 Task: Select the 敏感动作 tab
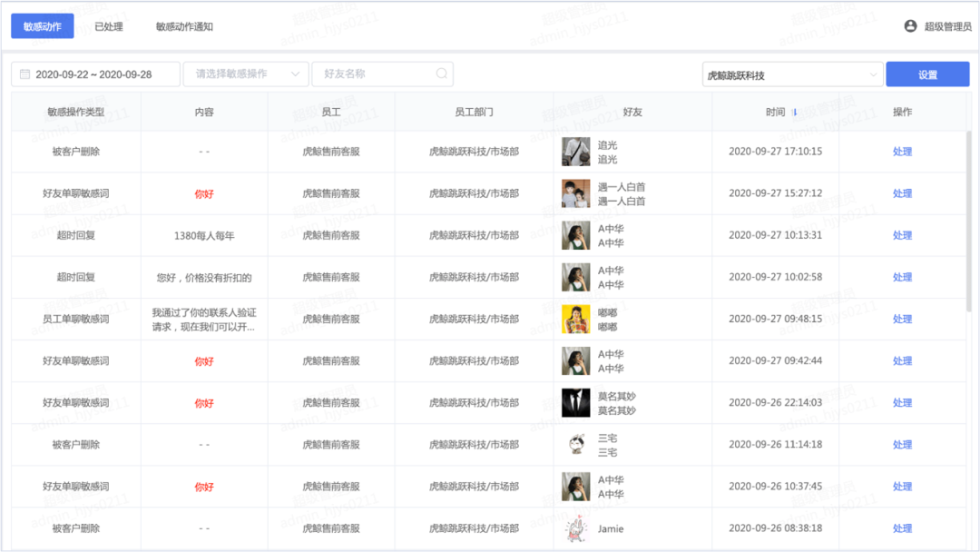(43, 26)
